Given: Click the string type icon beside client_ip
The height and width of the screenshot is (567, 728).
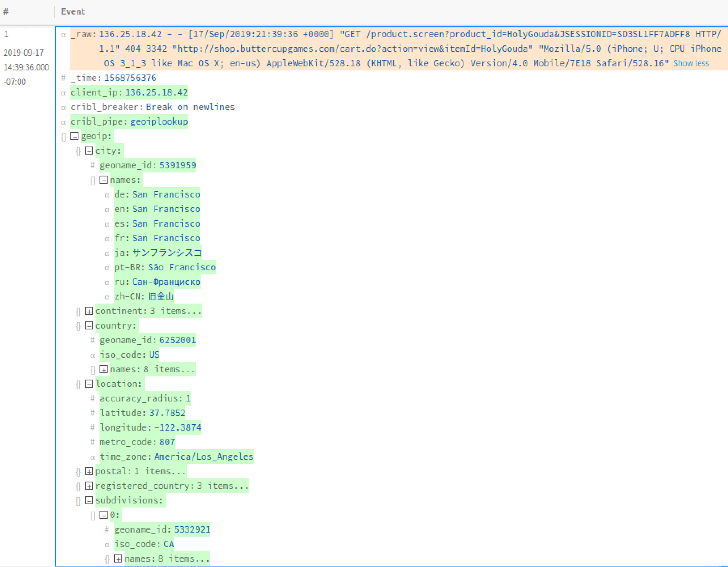Looking at the screenshot, I should click(63, 93).
